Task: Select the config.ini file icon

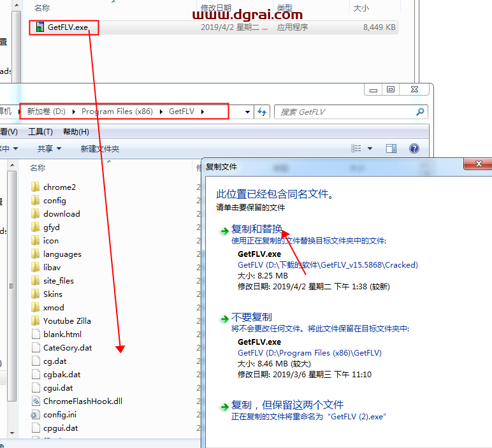Action: point(36,414)
